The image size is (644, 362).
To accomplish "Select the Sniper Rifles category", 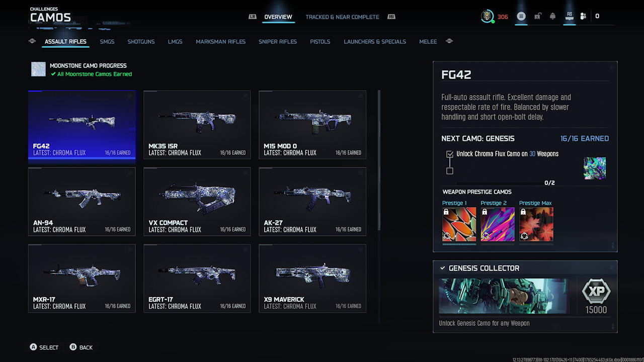I will [x=278, y=42].
